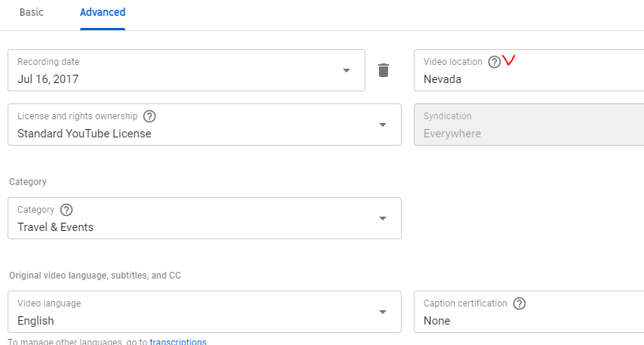644x345 pixels.
Task: Open help for Video location
Action: [494, 62]
